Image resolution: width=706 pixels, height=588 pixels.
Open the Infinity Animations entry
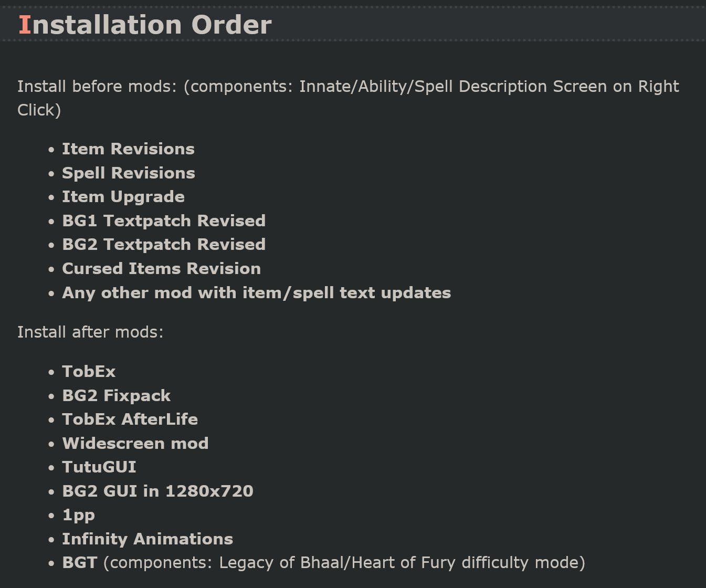point(147,539)
